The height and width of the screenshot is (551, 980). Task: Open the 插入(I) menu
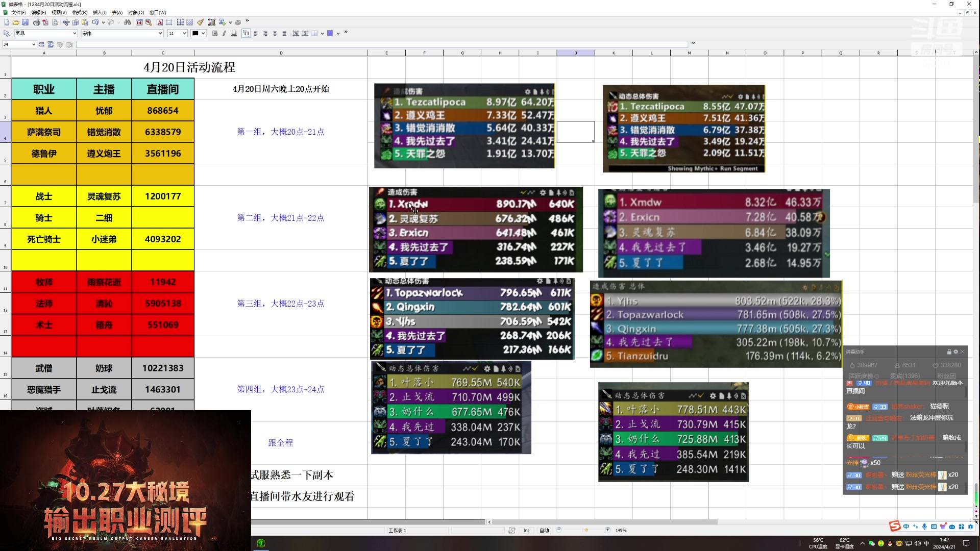click(100, 12)
